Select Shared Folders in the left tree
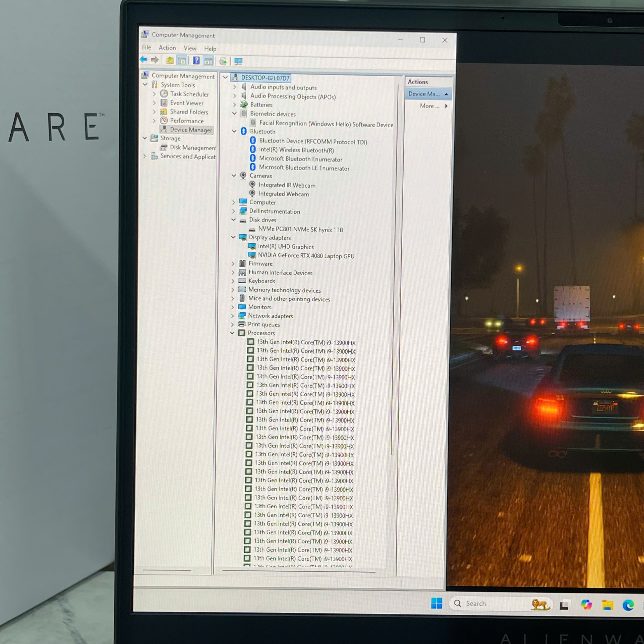This screenshot has height=644, width=644. pos(189,112)
